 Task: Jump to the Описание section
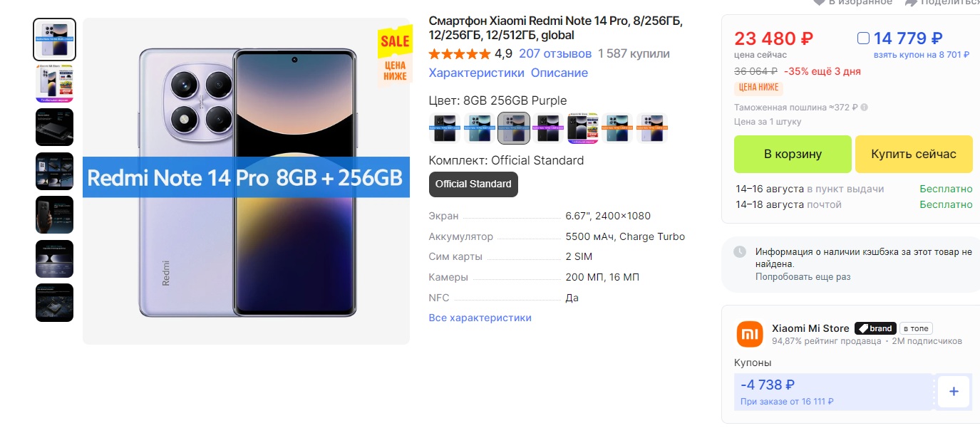559,73
